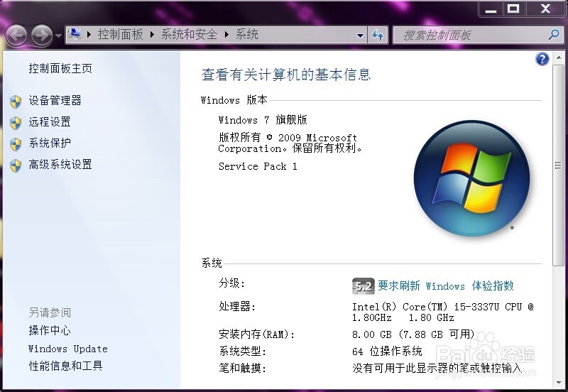The width and height of the screenshot is (568, 392).
Task: Click shield icon beside 远程设置
Action: click(16, 123)
